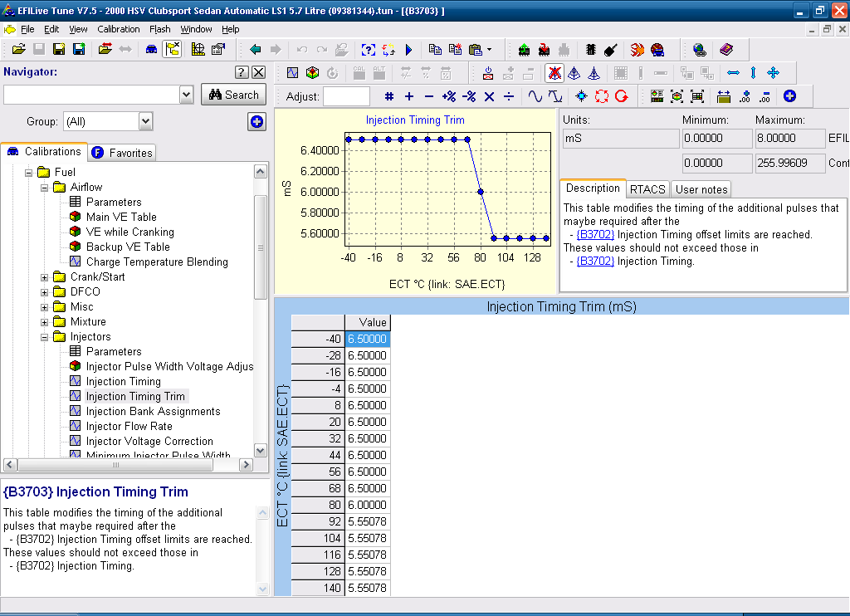Screen dimensions: 850x616
Task: Click the plus add-value icon
Action: click(409, 96)
